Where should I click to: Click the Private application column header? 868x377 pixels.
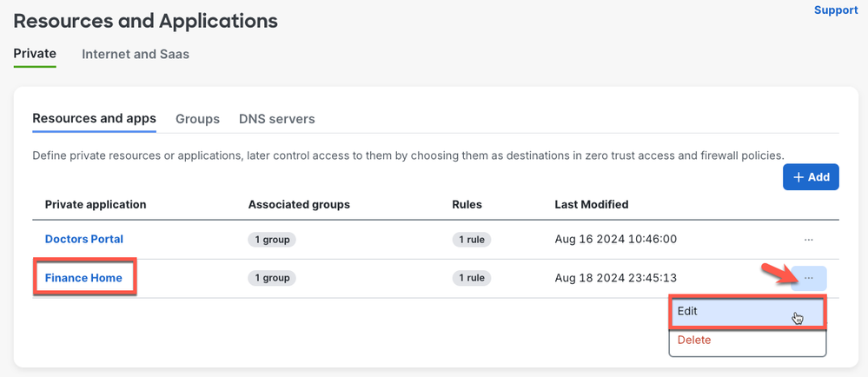click(x=96, y=205)
